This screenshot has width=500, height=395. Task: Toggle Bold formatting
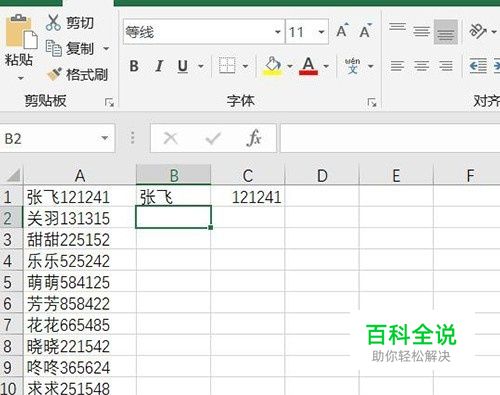pos(134,66)
